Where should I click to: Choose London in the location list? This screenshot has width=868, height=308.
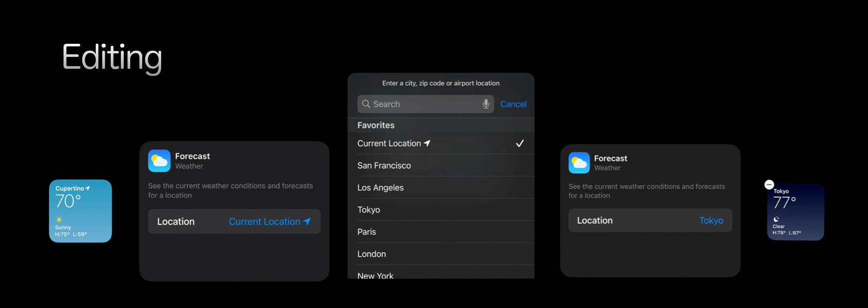click(x=371, y=254)
